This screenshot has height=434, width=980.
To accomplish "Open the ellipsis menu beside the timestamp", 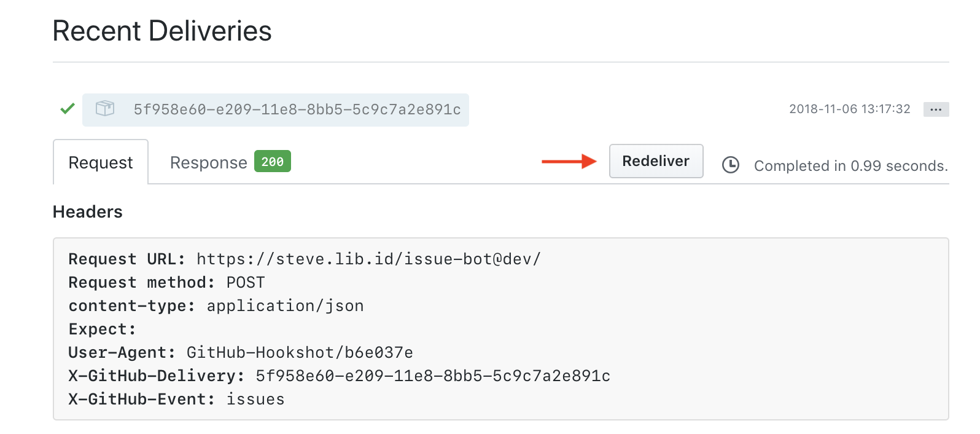I will point(936,109).
